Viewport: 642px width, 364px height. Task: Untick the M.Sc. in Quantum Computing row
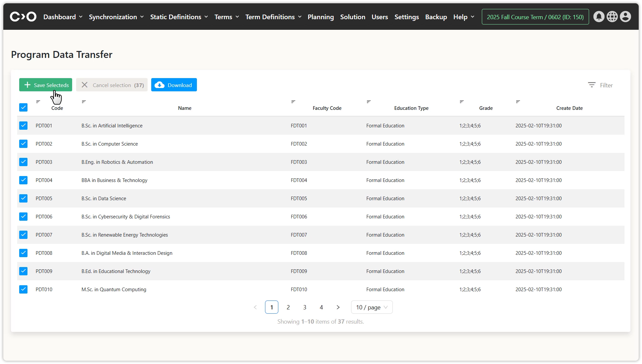click(x=23, y=289)
